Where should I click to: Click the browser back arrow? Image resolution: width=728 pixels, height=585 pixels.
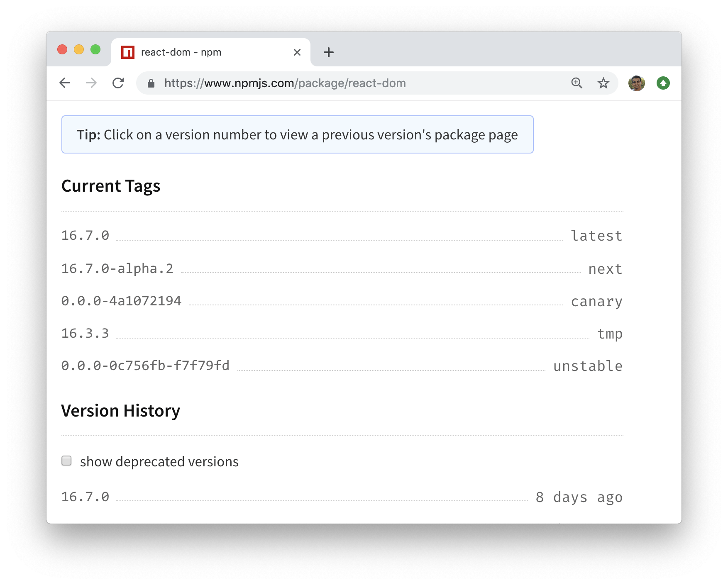pos(65,83)
